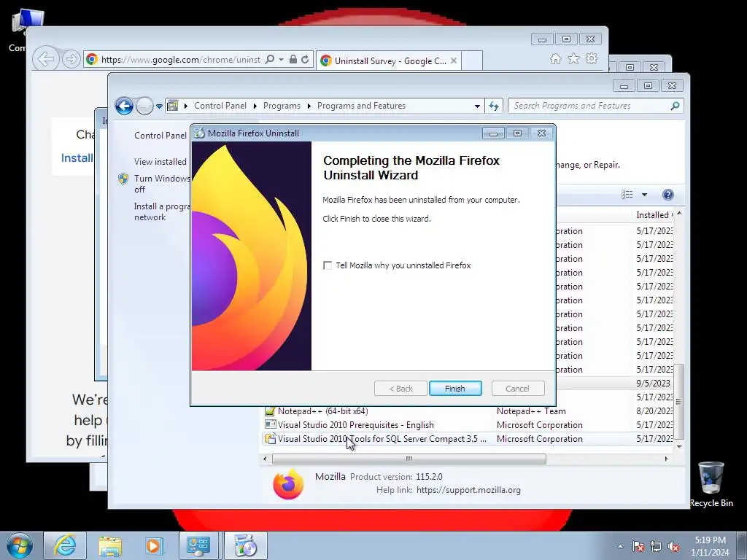The width and height of the screenshot is (747, 560).
Task: Click change view icon in Programs toolbar
Action: (x=627, y=194)
